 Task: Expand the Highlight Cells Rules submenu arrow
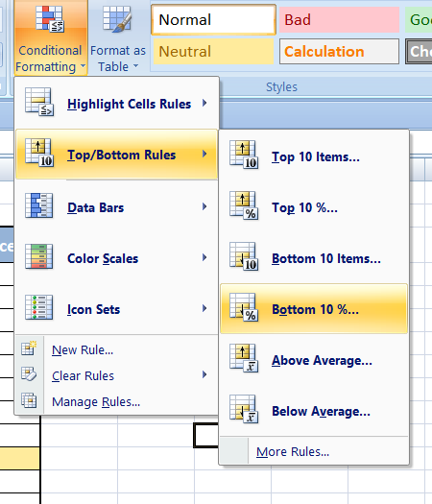pos(204,103)
